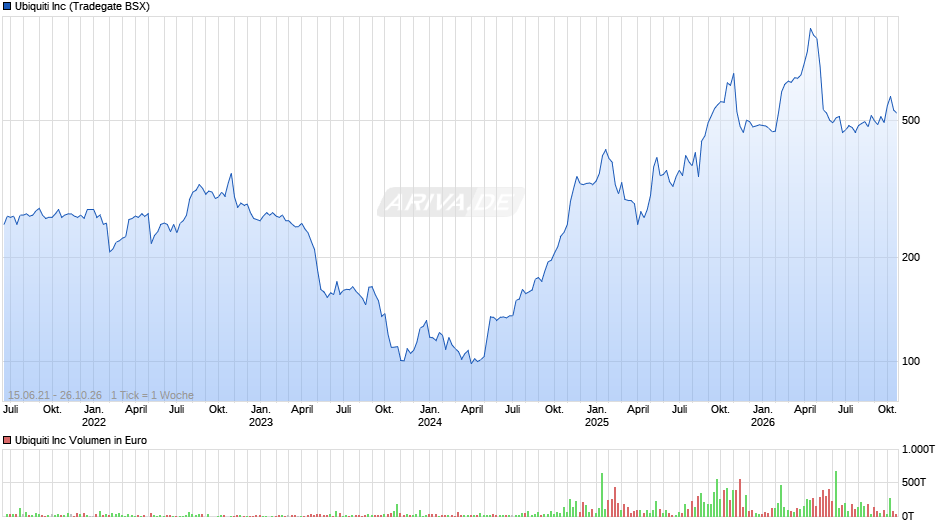Click the blue Ubiquiti Inc legend square
940x526 pixels.
[7, 7]
